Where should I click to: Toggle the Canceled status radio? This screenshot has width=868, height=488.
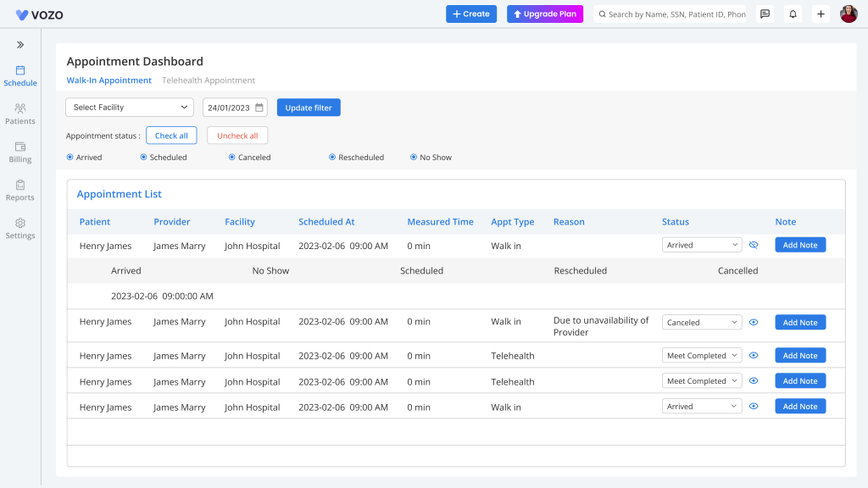click(232, 157)
